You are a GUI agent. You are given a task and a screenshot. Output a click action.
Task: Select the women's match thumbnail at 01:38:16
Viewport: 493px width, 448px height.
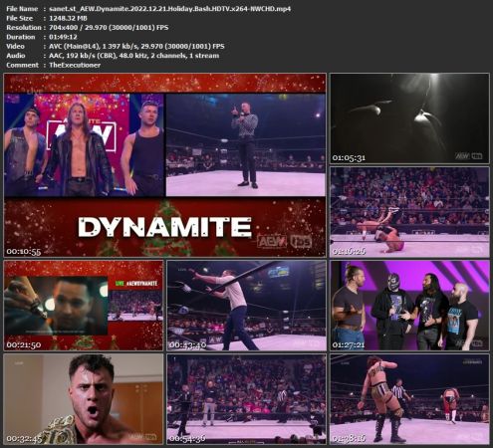[x=409, y=399]
